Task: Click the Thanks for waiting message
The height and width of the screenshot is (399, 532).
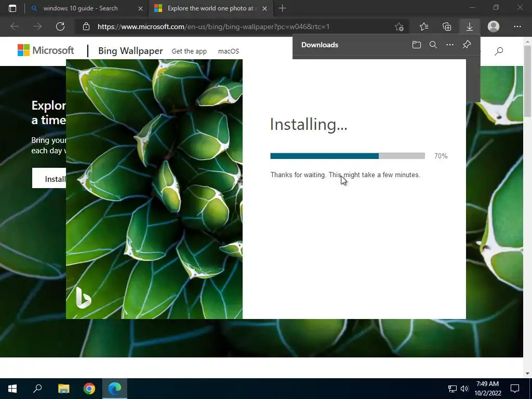Action: [x=345, y=175]
